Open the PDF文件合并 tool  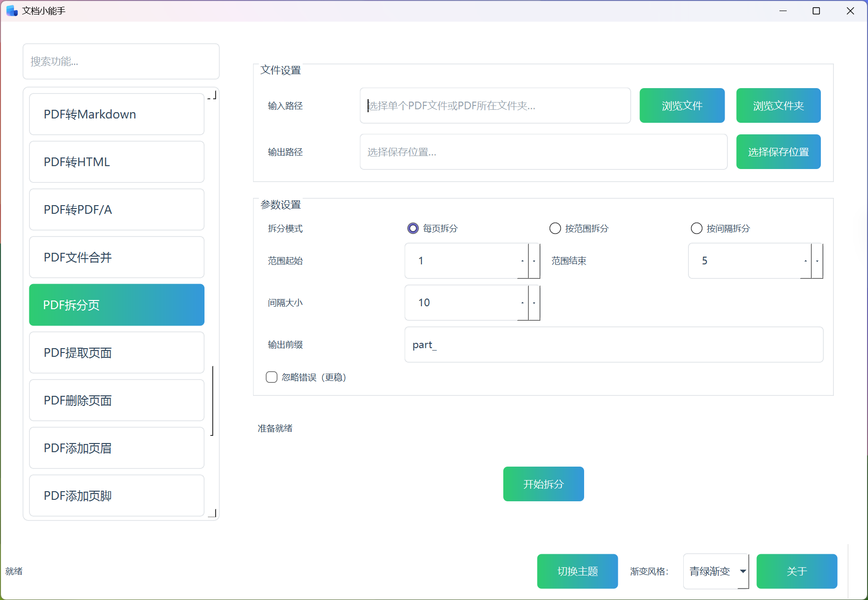(x=116, y=257)
